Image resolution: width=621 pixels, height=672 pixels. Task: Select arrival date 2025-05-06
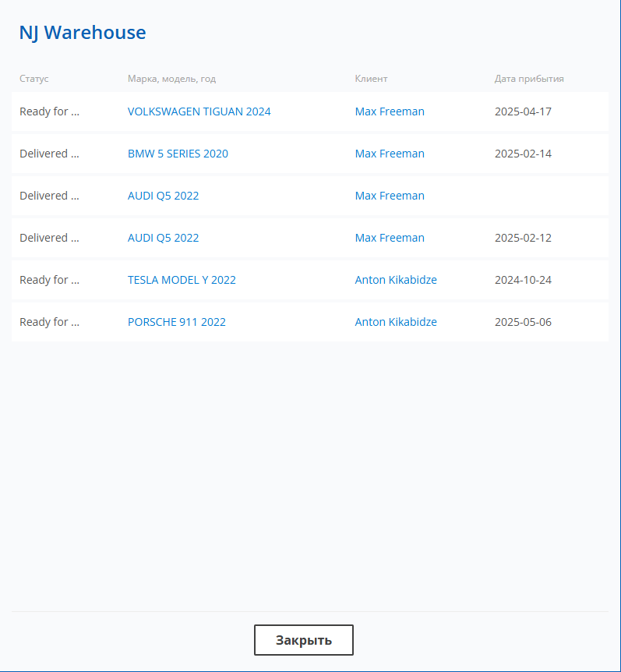click(523, 322)
